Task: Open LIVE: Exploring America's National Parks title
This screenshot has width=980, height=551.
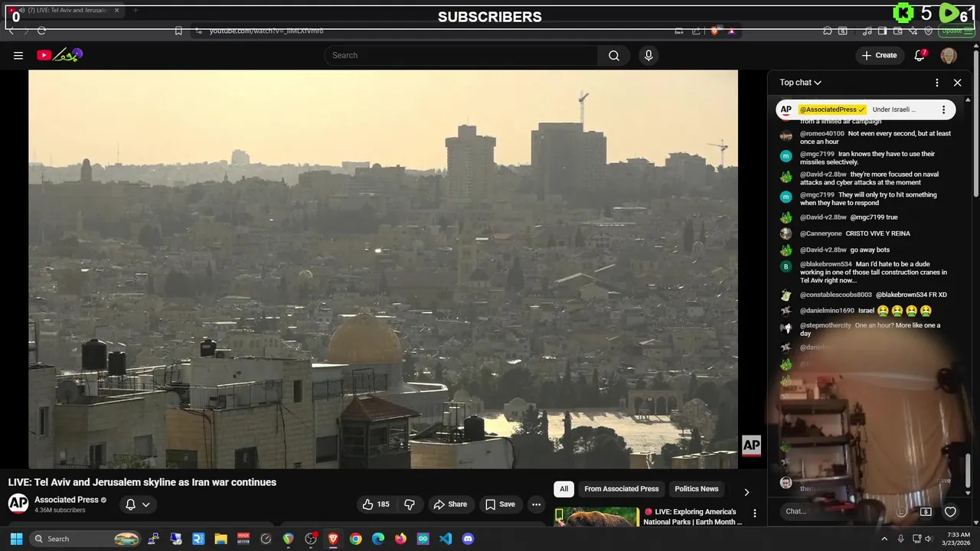Action: pos(693,517)
